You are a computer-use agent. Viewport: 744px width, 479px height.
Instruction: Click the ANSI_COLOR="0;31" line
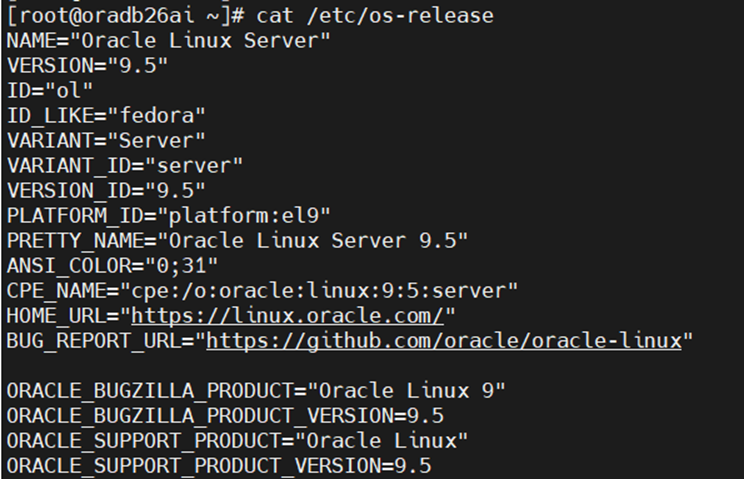(112, 266)
